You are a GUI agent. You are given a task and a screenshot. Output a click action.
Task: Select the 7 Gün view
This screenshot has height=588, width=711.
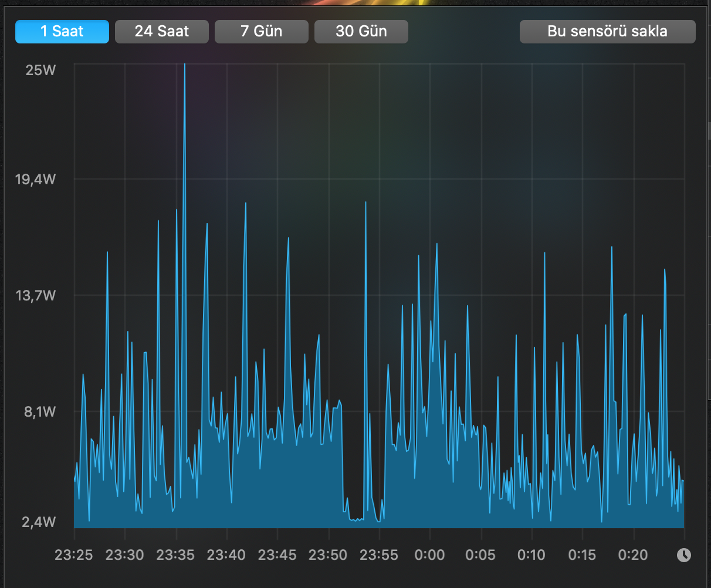tap(262, 31)
